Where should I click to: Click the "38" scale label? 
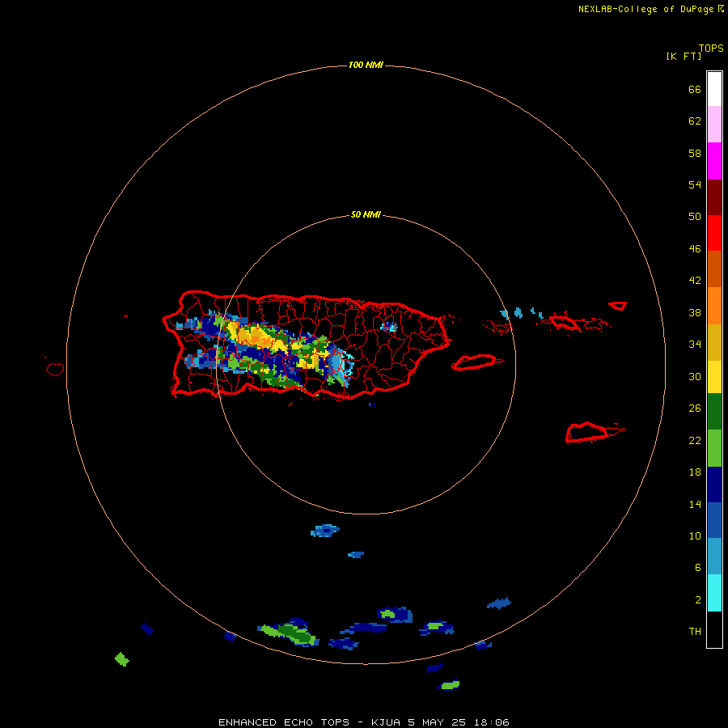coord(695,313)
